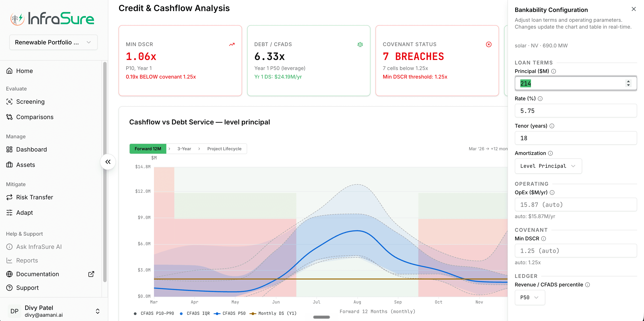Click the Tenor (years) input field
Viewport: 644px width, 321px height.
coord(576,138)
